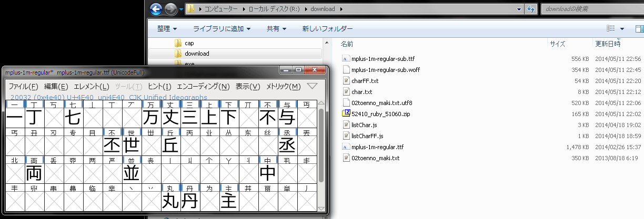Go forward in Explorer window
Viewport: 644px width, 219px height.
[170, 9]
